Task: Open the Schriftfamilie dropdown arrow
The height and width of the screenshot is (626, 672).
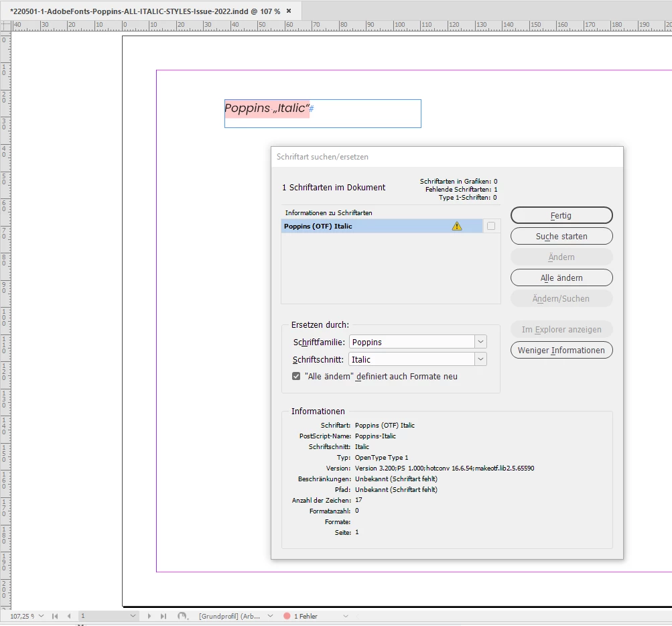Action: (x=481, y=342)
